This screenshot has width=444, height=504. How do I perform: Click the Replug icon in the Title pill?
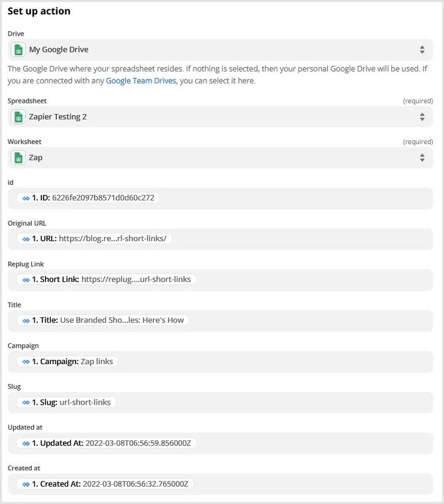[x=26, y=321]
